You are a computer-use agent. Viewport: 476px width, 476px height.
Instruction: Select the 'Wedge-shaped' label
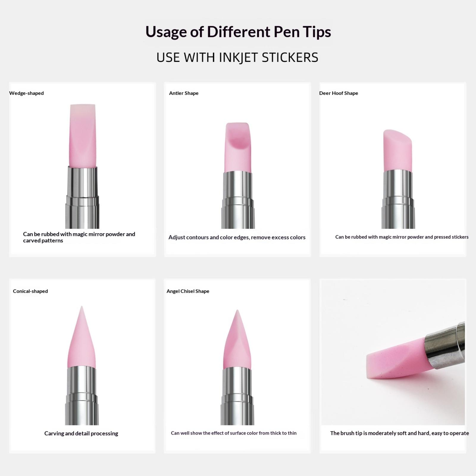click(26, 93)
